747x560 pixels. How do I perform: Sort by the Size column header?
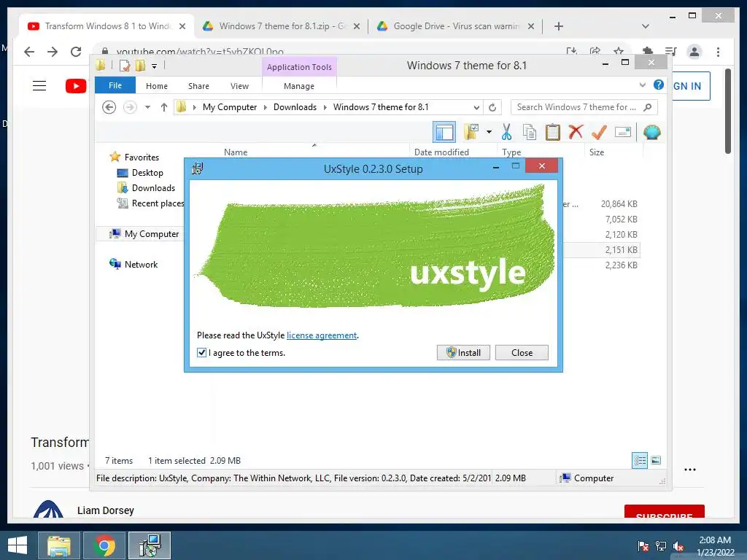[x=597, y=152]
